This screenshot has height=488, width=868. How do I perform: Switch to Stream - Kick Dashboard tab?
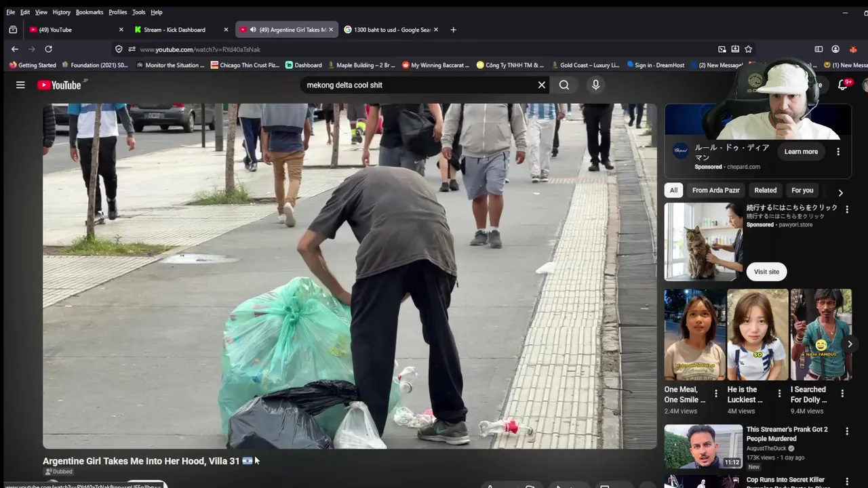(x=175, y=30)
